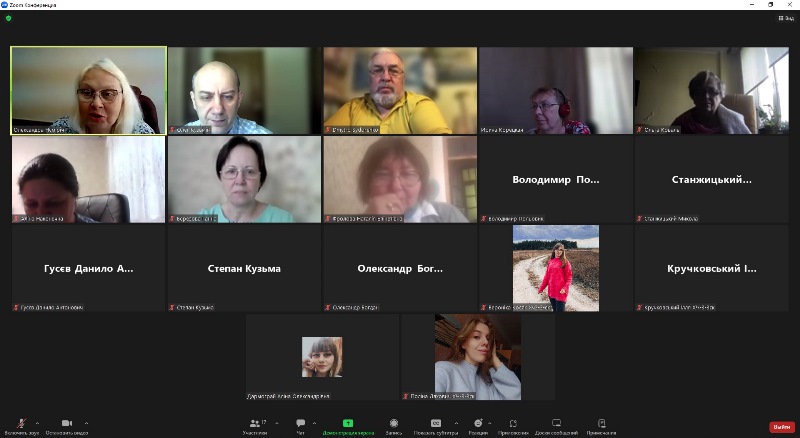Select video of woman with red headphones
Screen dimensions: 800x438
[556, 90]
